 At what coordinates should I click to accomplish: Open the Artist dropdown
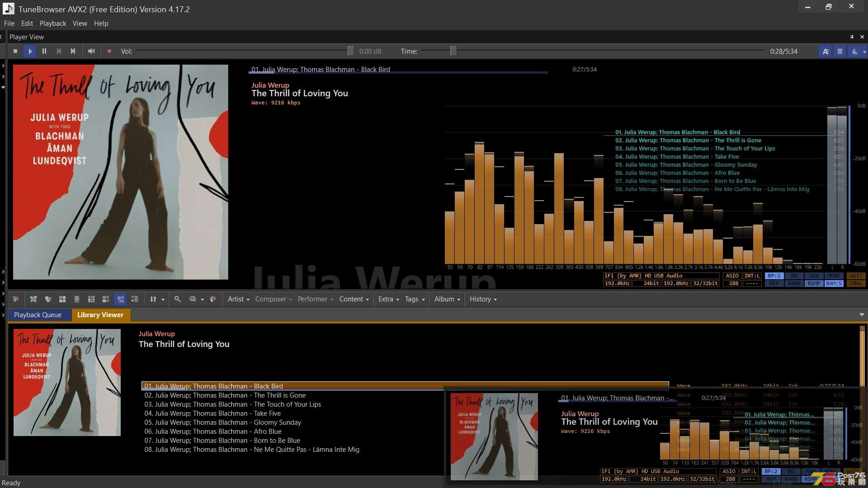(239, 299)
